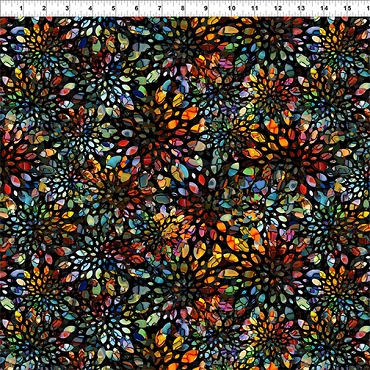The width and height of the screenshot is (370, 370).
Task: Select ruler number 12
Action: (278, 8)
